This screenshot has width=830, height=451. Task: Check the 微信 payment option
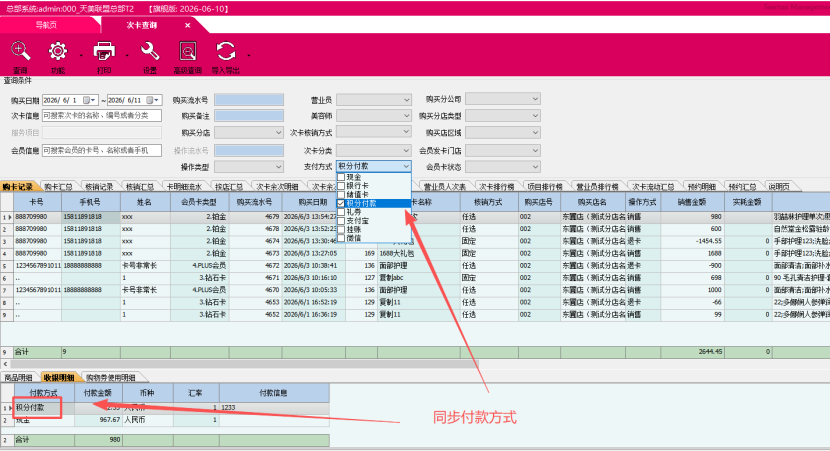point(341,238)
